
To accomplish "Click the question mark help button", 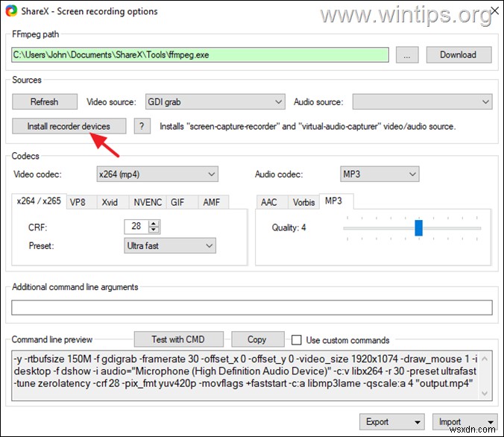I will pyautogui.click(x=142, y=126).
